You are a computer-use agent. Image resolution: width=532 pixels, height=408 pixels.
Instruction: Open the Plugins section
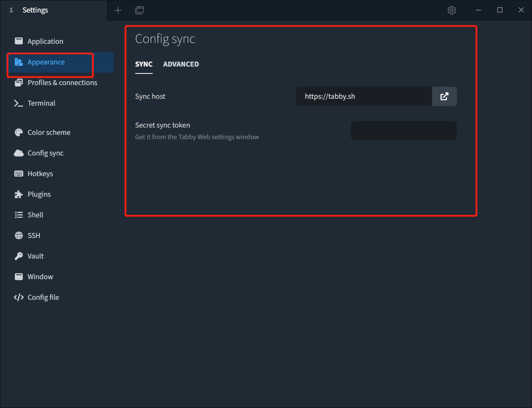pyautogui.click(x=38, y=194)
